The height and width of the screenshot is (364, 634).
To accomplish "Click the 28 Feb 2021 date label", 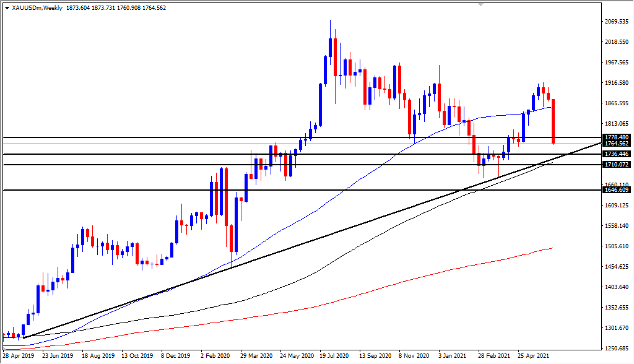I will (x=493, y=356).
